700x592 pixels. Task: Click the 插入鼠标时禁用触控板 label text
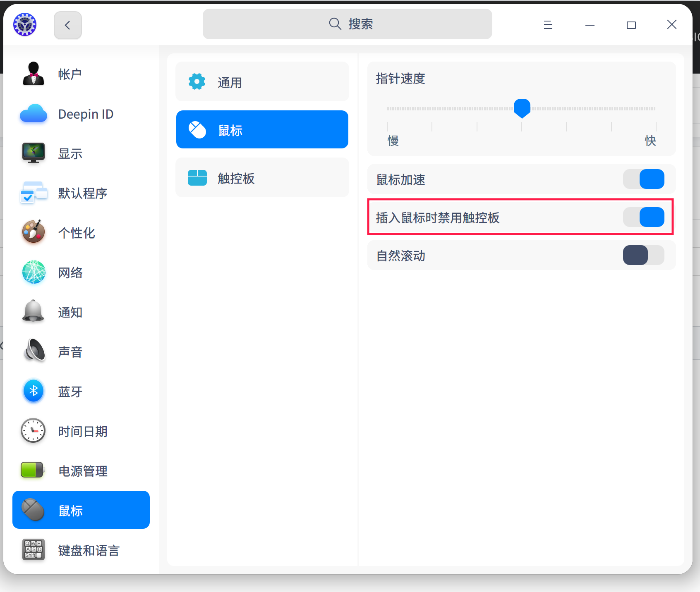(438, 218)
